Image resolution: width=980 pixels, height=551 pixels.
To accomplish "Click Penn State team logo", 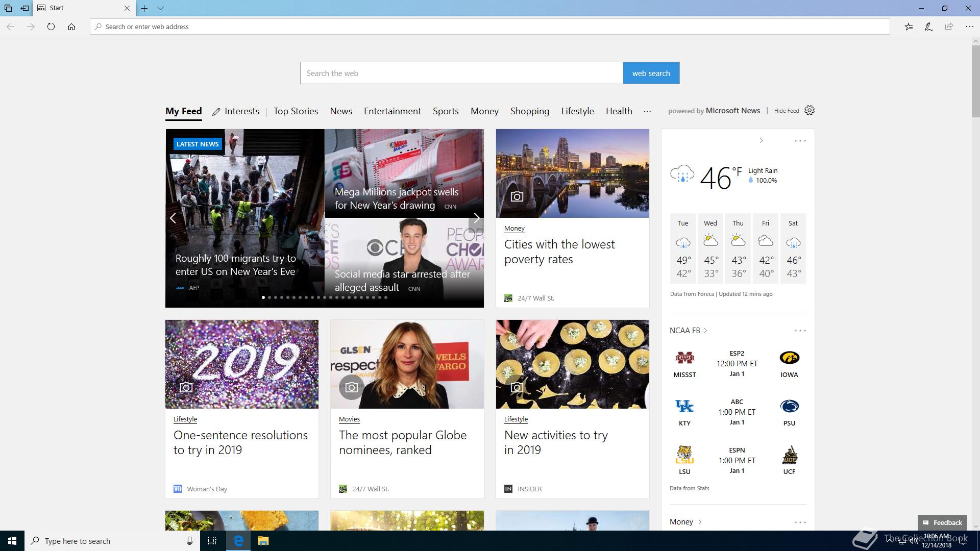I will 789,407.
